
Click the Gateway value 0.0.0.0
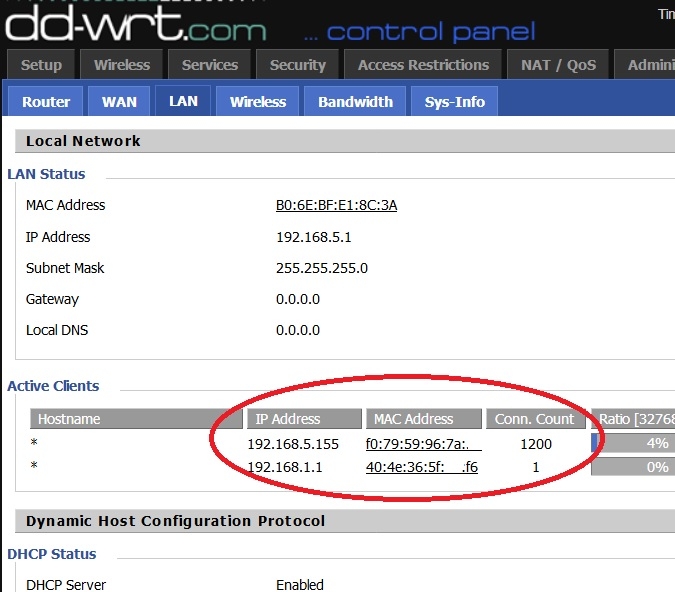[x=297, y=299]
